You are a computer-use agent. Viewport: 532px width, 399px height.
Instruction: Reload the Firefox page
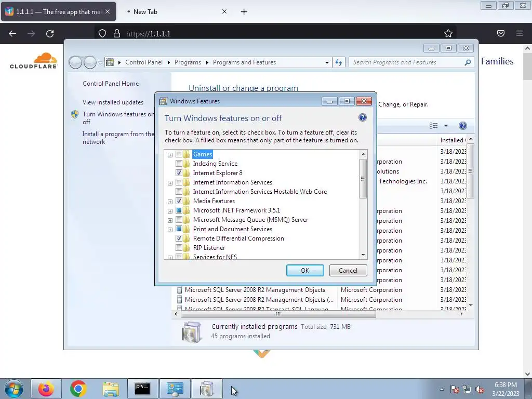[50, 34]
